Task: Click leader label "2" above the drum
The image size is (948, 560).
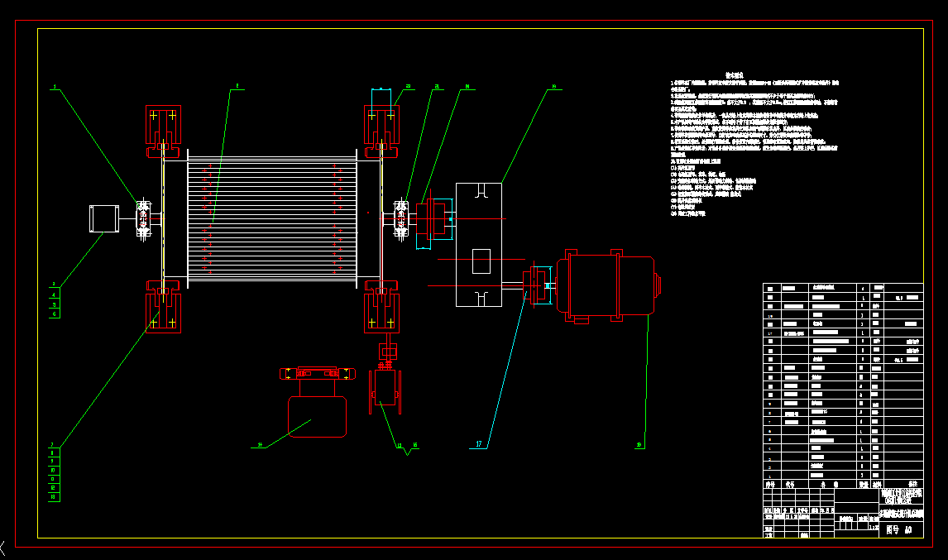Action: pos(237,86)
